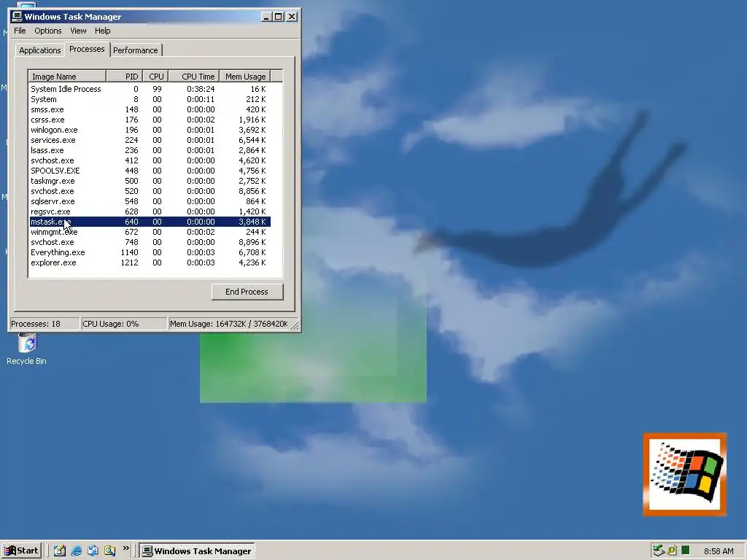Sort by CPU column header
The image size is (747, 560).
pyautogui.click(x=155, y=76)
